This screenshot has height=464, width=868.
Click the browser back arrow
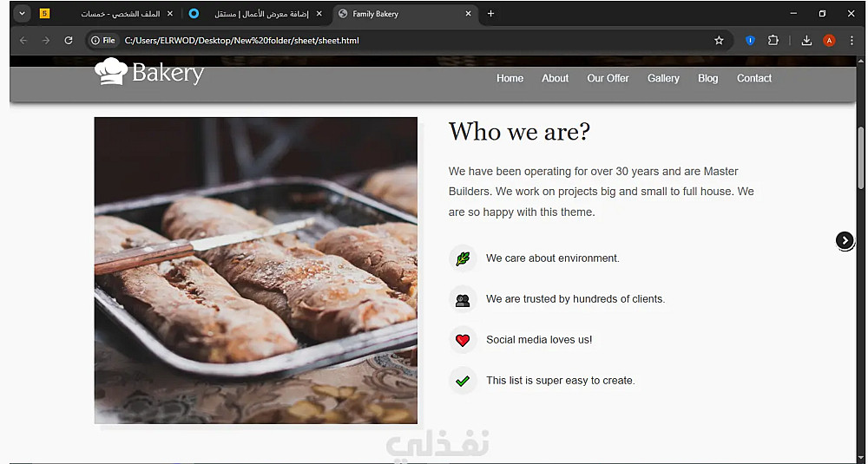pyautogui.click(x=23, y=41)
